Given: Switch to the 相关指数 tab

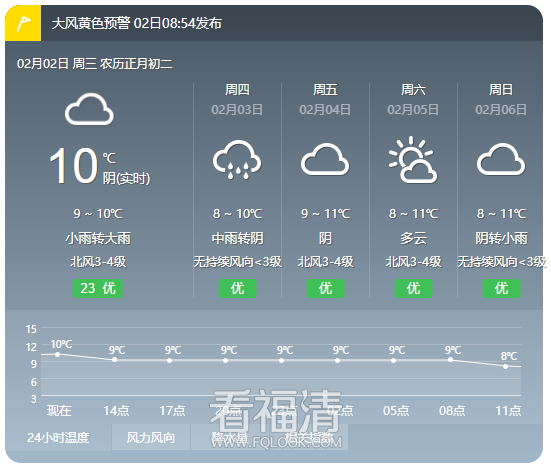Looking at the screenshot, I should pos(309,437).
